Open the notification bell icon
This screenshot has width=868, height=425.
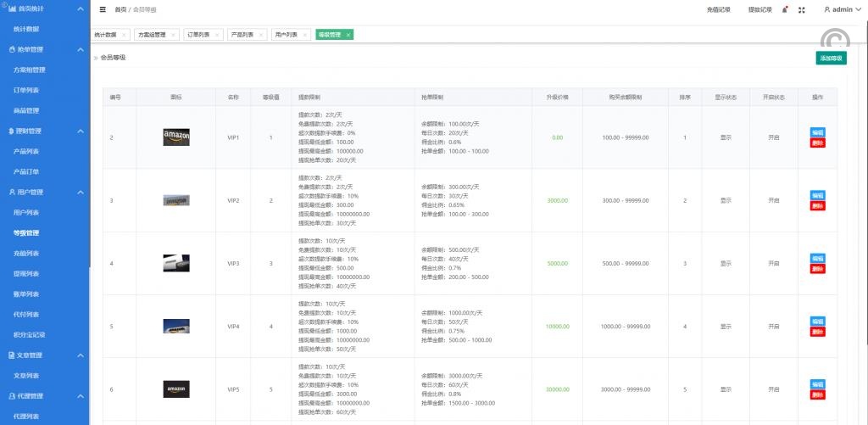(x=784, y=9)
